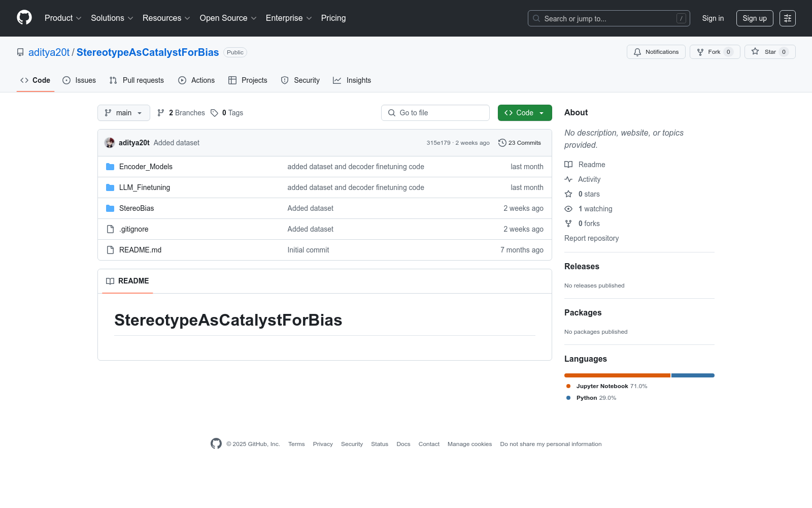Screen dimensions: 812x508
Task: Expand the Open Source menu
Action: pos(228,18)
